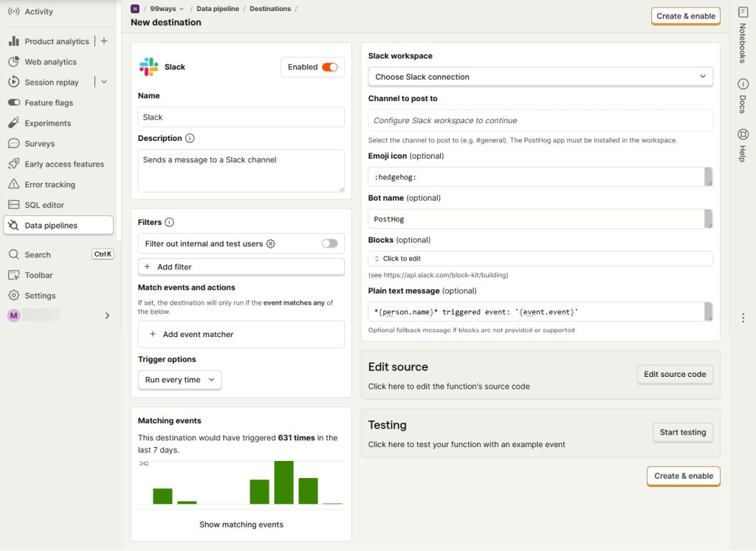Open the Activity menu item
Screen dimensions: 756x551
click(38, 12)
